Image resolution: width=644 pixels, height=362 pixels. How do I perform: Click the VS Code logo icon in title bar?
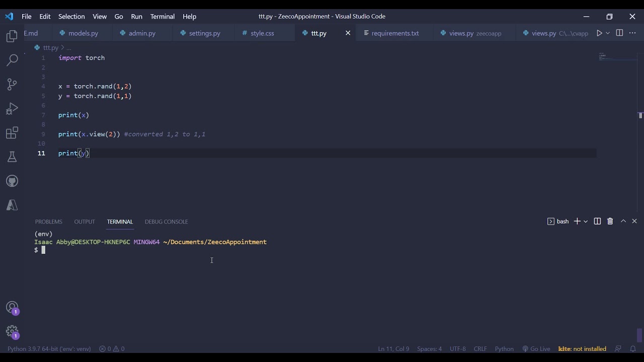9,16
